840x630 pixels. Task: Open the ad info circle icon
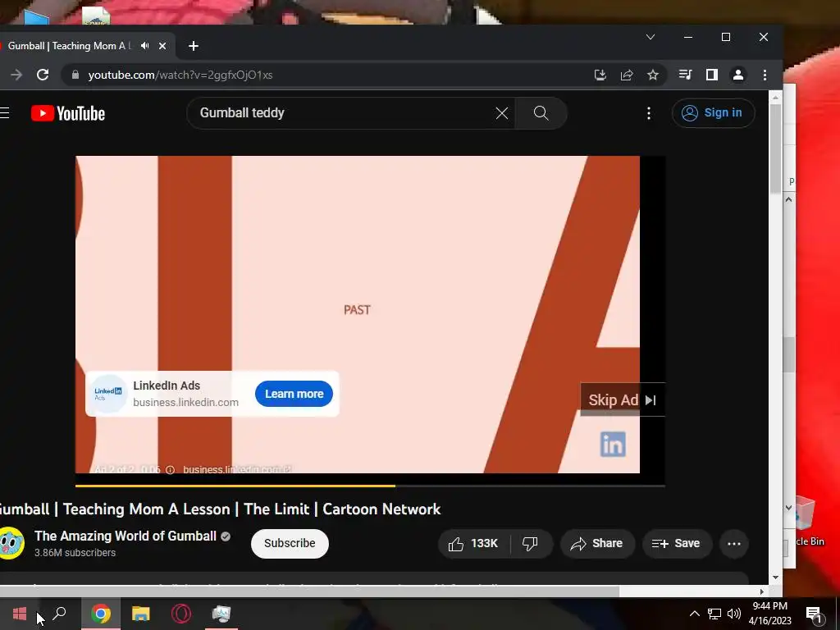tap(170, 469)
